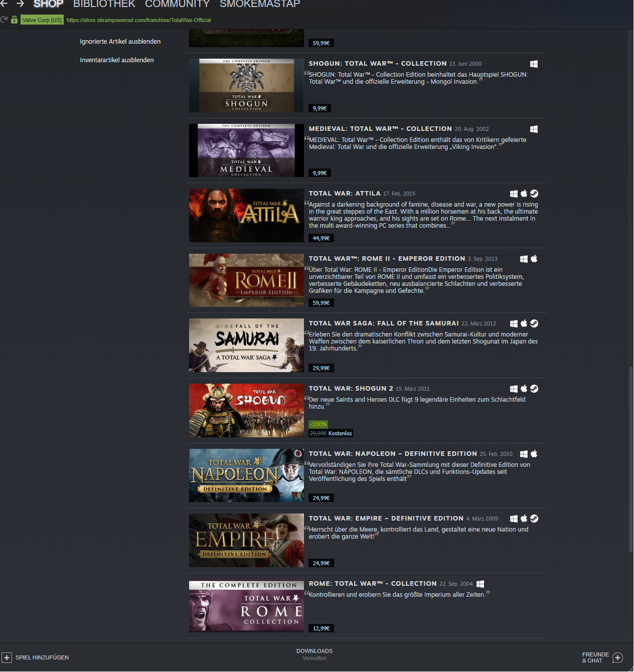Open Total War: ATTILA title
Screen dimensions: 634x672
345,194
